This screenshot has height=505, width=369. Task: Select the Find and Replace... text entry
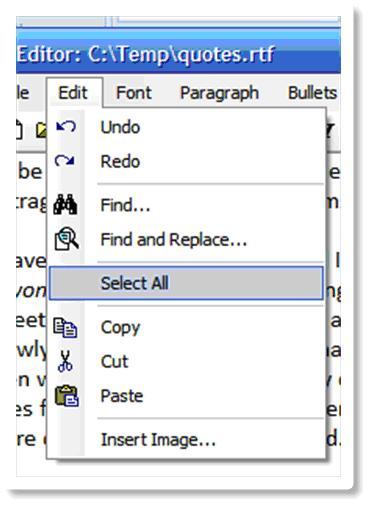click(174, 240)
